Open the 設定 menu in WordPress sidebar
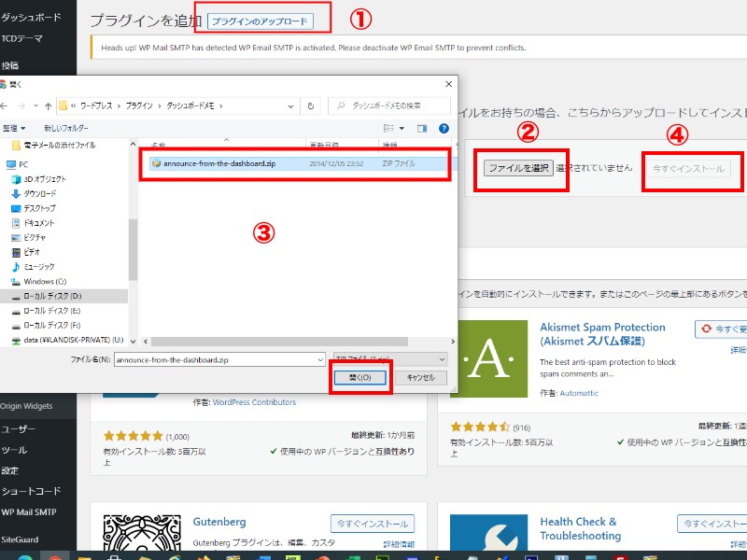The height and width of the screenshot is (560, 747). tap(10, 470)
